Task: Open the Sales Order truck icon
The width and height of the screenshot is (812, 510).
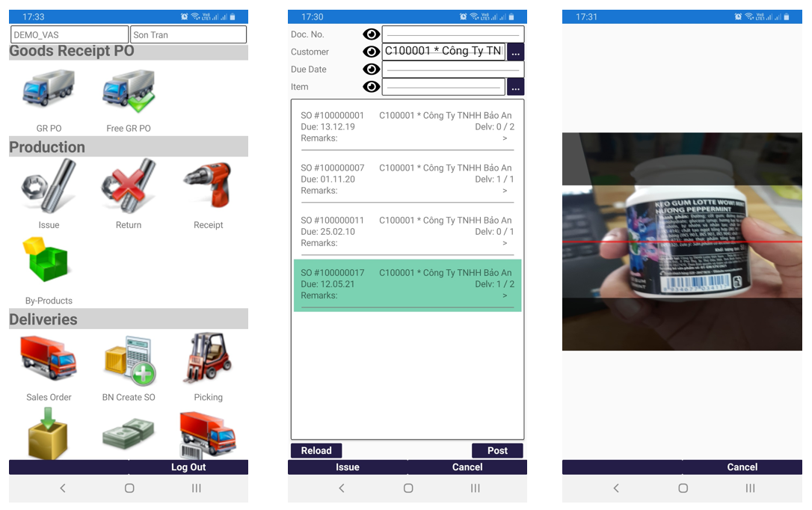Action: (x=49, y=359)
